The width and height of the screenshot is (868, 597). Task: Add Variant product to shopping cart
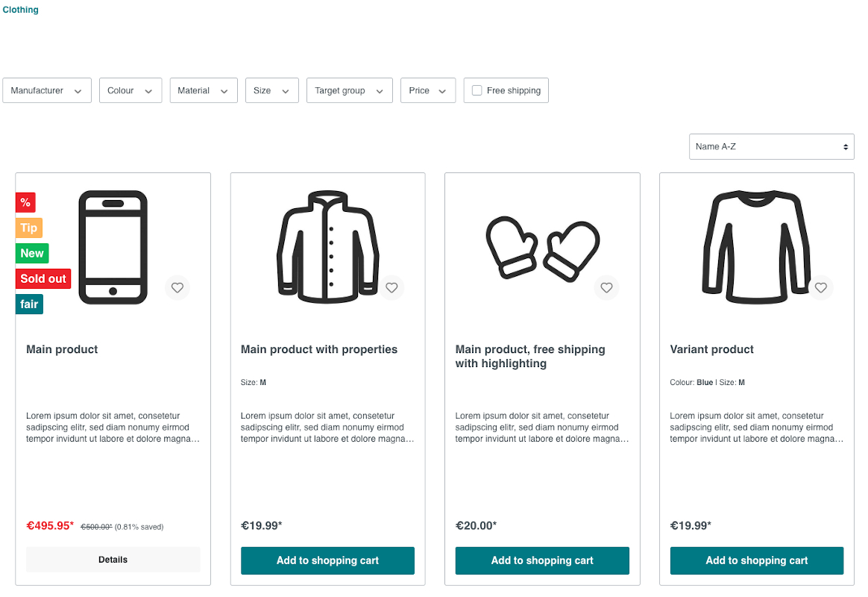tap(757, 560)
